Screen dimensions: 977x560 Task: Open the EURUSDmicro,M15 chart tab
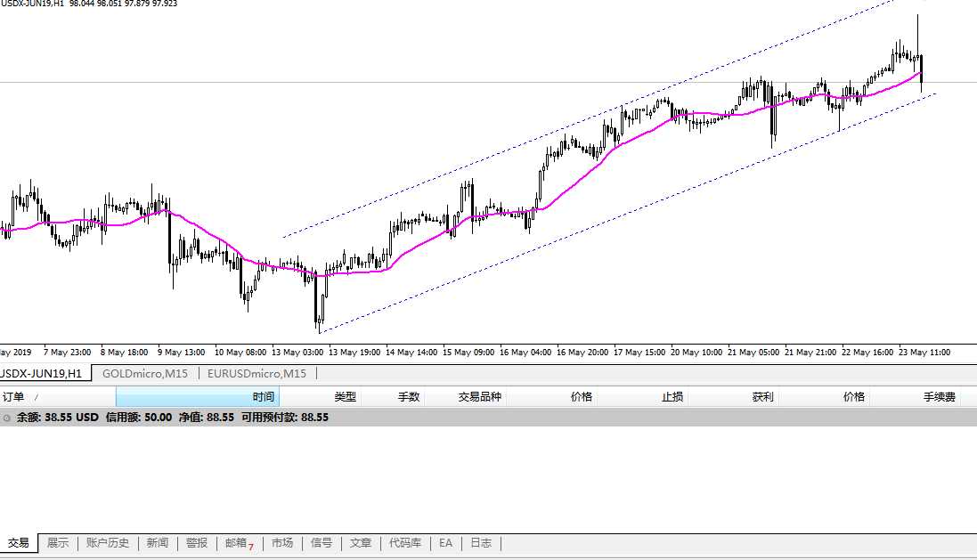tap(256, 374)
